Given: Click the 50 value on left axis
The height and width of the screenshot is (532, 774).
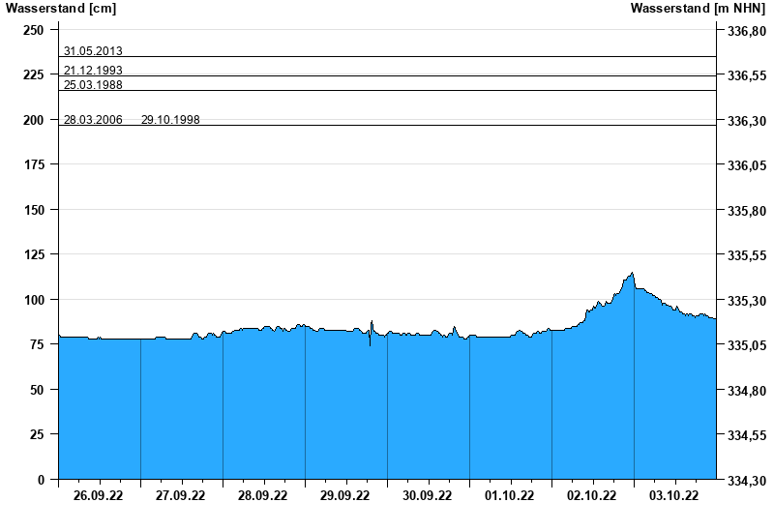Looking at the screenshot, I should (x=37, y=390).
